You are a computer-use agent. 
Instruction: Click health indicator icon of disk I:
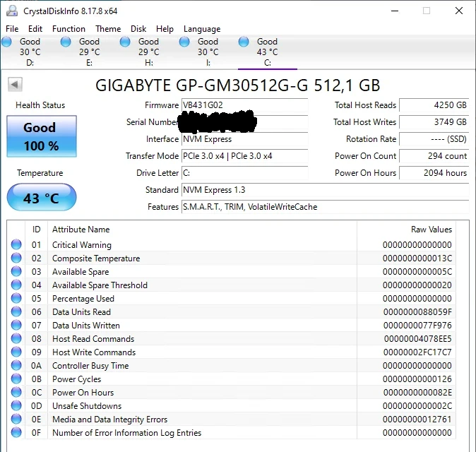coord(184,42)
